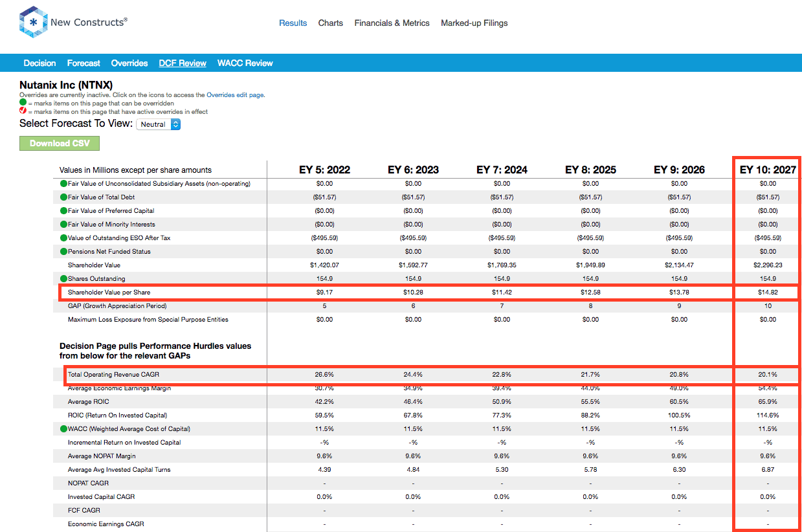Click the Average NOPAT Margin label
Image resolution: width=802 pixels, height=532 pixels.
(102, 456)
